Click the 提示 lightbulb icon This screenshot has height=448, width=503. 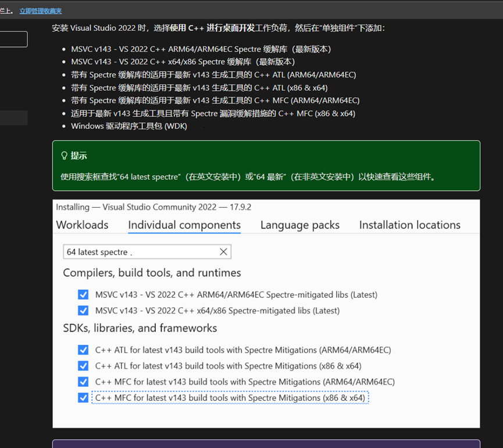tap(64, 156)
